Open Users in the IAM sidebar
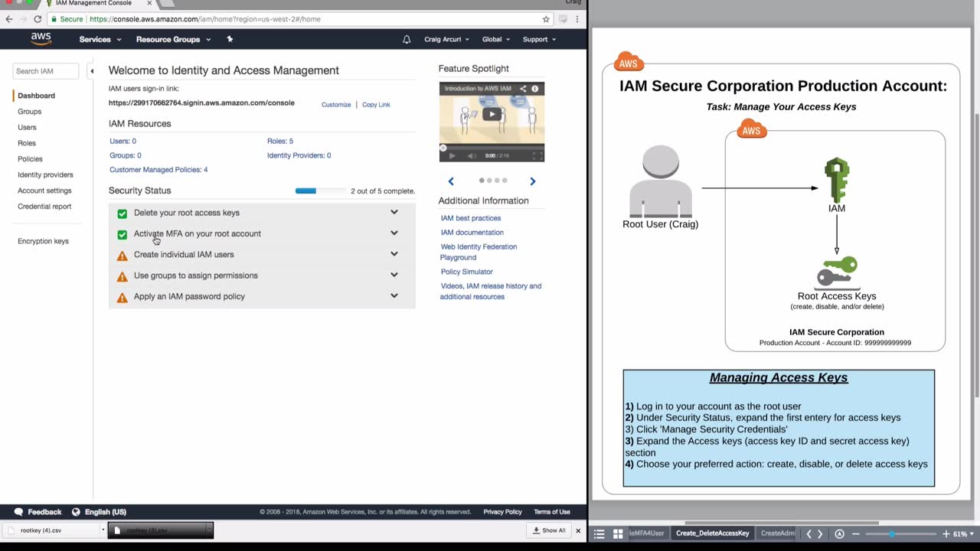 tap(27, 127)
